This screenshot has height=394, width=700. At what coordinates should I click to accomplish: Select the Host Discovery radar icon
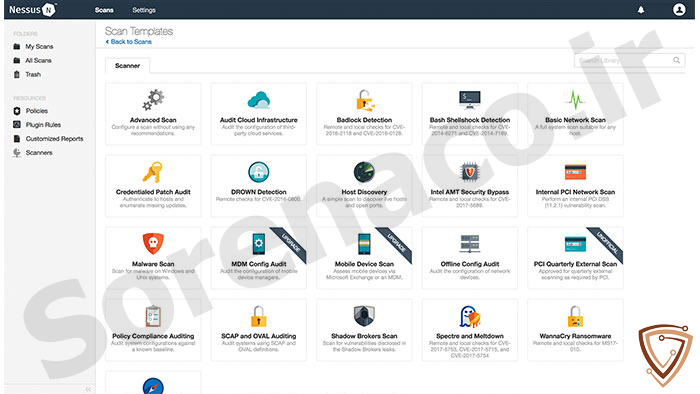[x=364, y=172]
